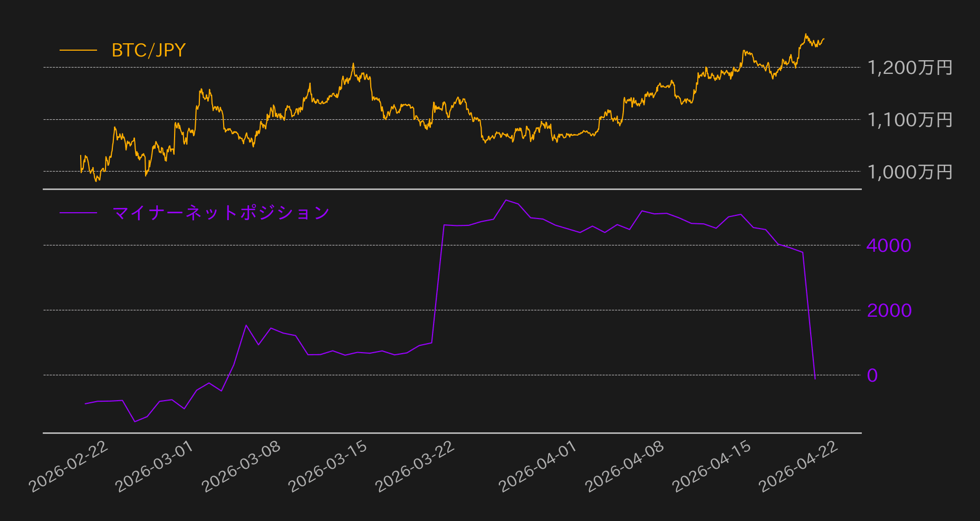Select the 2026-03-01 date label
This screenshot has height=521, width=980.
pos(155,467)
